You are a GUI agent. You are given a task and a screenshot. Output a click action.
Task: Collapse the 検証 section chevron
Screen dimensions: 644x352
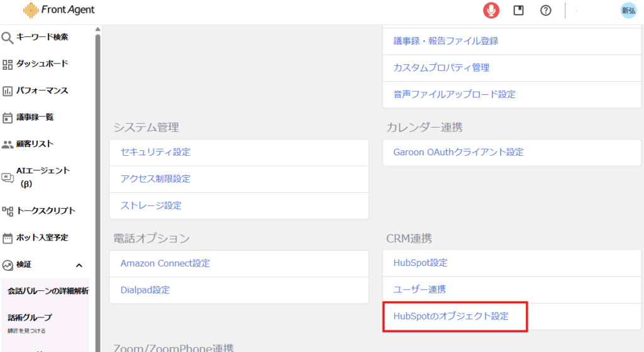coord(79,265)
